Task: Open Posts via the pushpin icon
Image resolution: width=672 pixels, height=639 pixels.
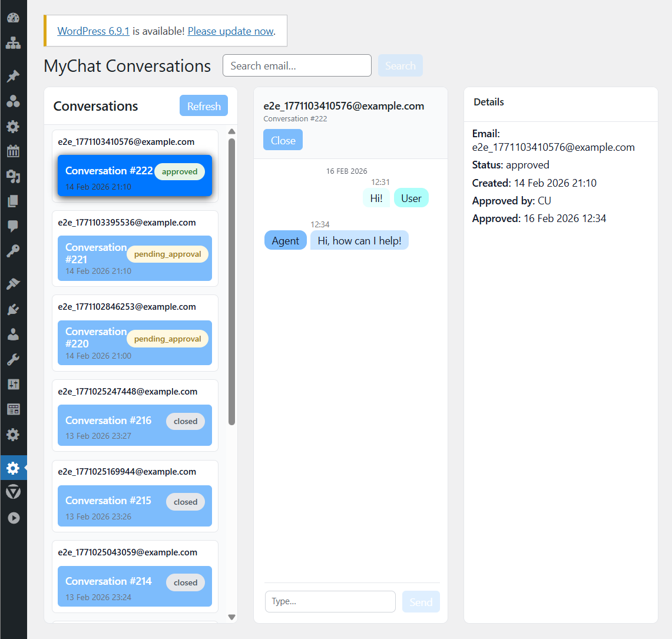Action: point(13,76)
